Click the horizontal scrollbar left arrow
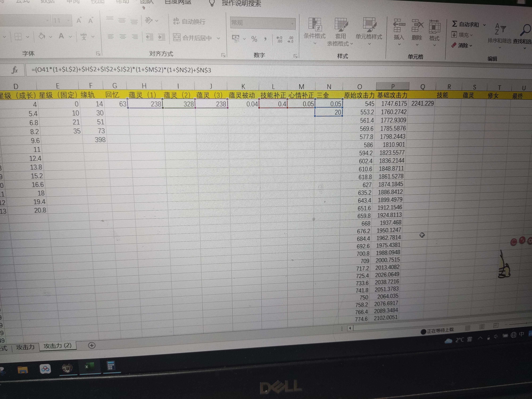 tap(350, 328)
